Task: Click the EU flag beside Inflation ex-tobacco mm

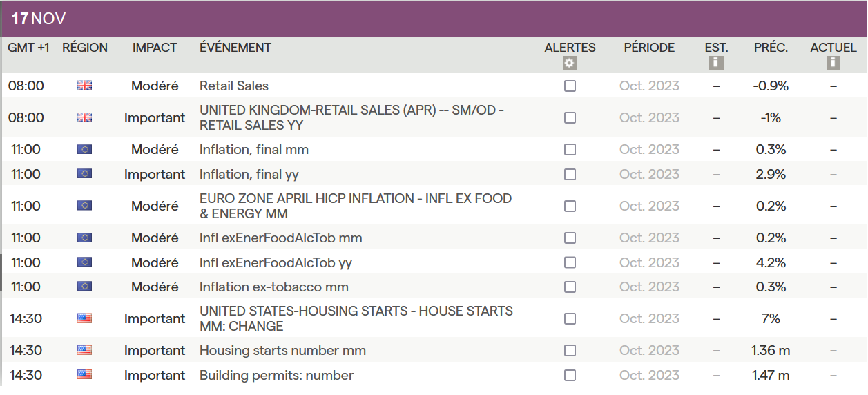Action: point(84,287)
